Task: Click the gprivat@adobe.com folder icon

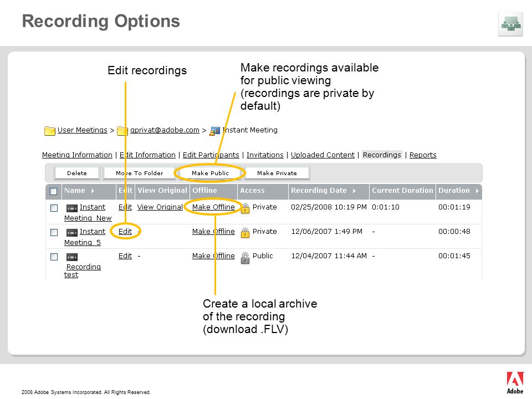Action: point(122,131)
